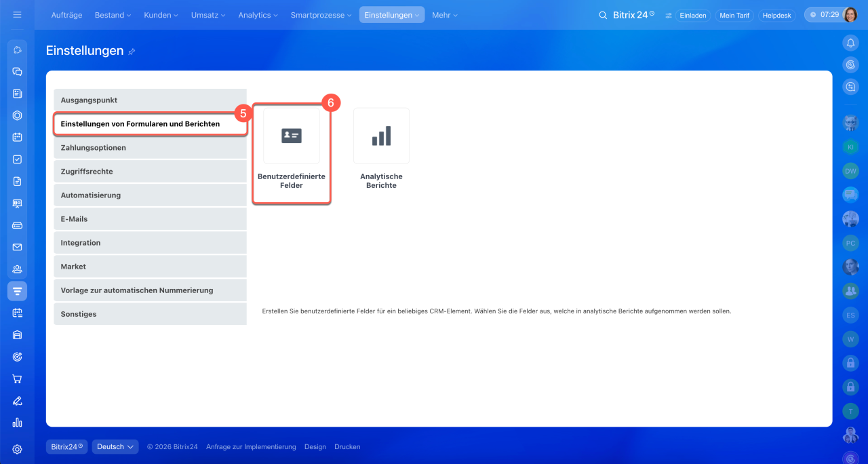Open the user profile avatar at top right

(850, 14)
